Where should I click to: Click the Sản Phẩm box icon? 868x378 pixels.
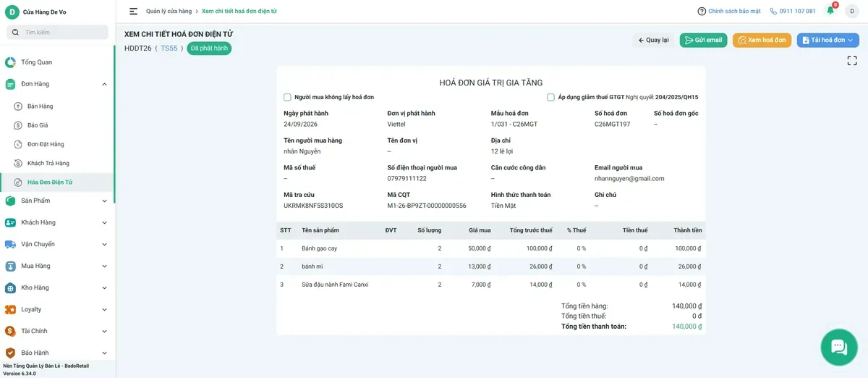point(10,201)
